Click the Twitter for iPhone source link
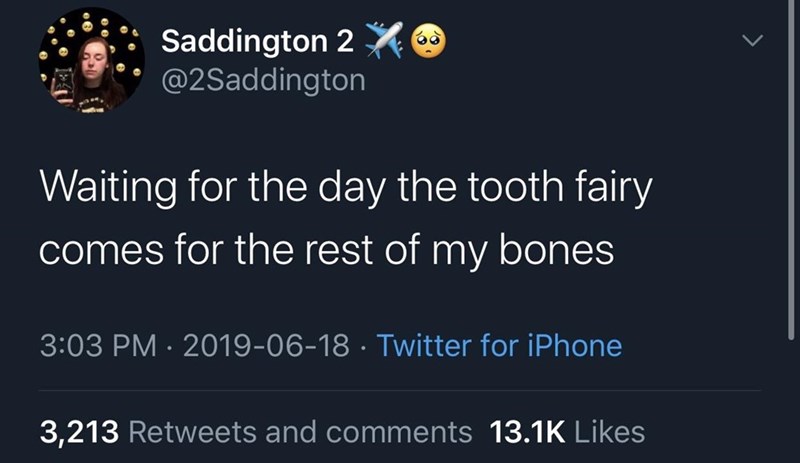This screenshot has height=463, width=800. (x=501, y=346)
